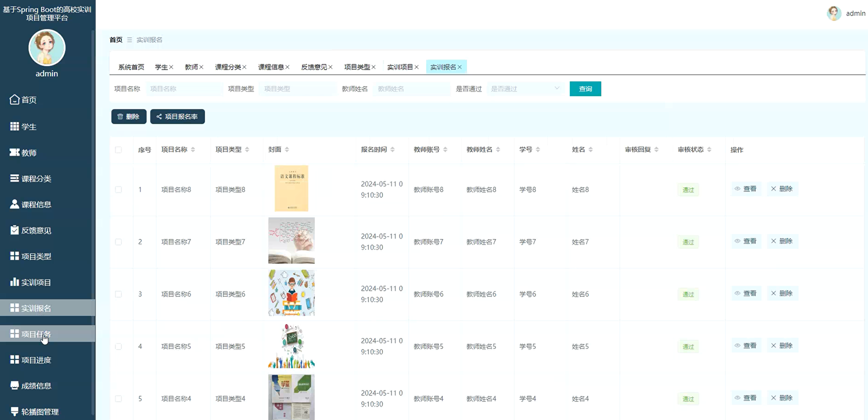View details of 项目名称6 row
This screenshot has height=420, width=868.
click(x=746, y=294)
